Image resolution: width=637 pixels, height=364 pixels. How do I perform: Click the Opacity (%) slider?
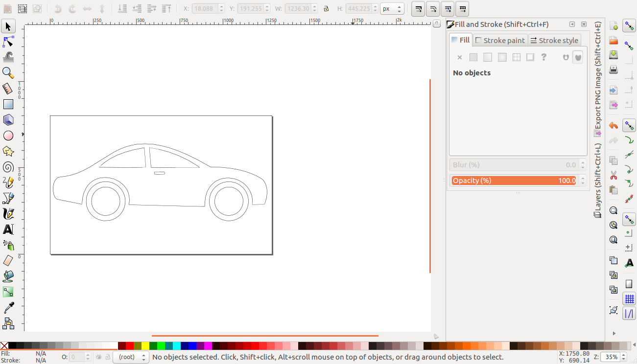(514, 181)
